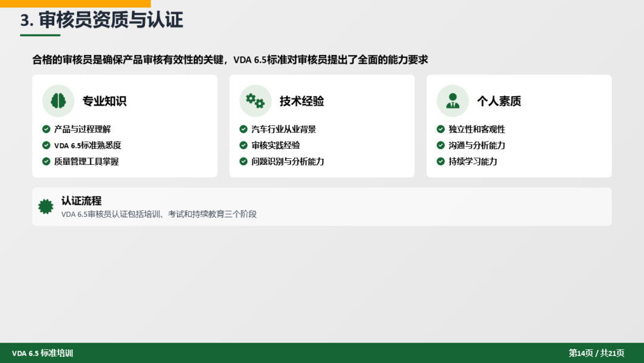The width and height of the screenshot is (644, 363).
Task: Click the check bullet for 审核实践经验
Action: 243,145
